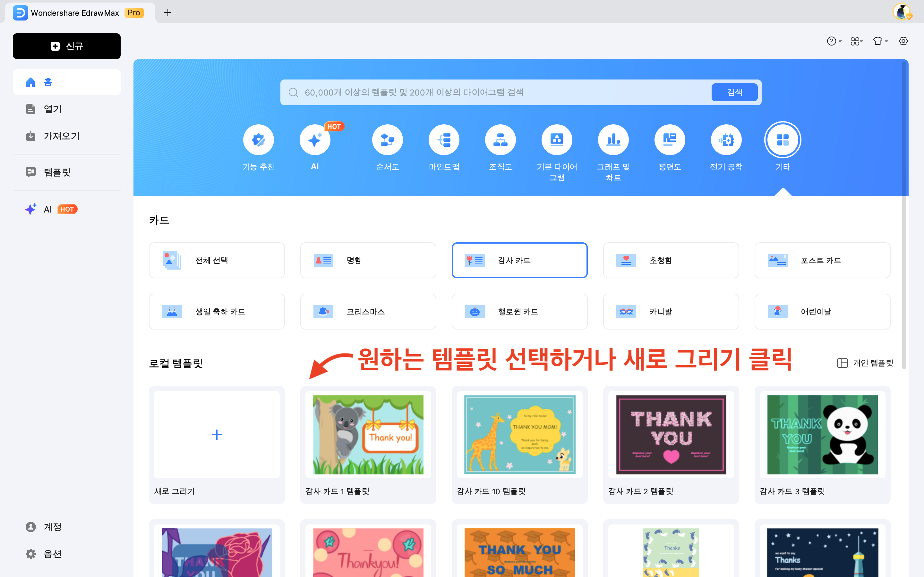The image size is (924, 577).
Task: Open the settings gear in top toolbar
Action: pyautogui.click(x=903, y=41)
